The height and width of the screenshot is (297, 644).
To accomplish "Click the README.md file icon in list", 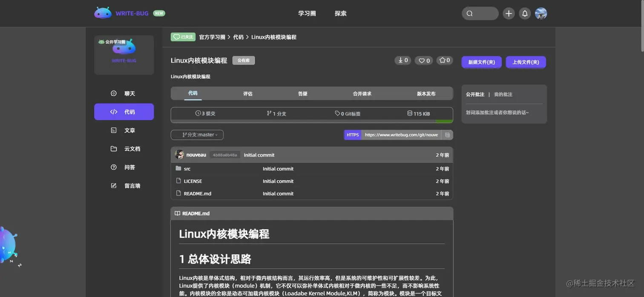I will (178, 193).
